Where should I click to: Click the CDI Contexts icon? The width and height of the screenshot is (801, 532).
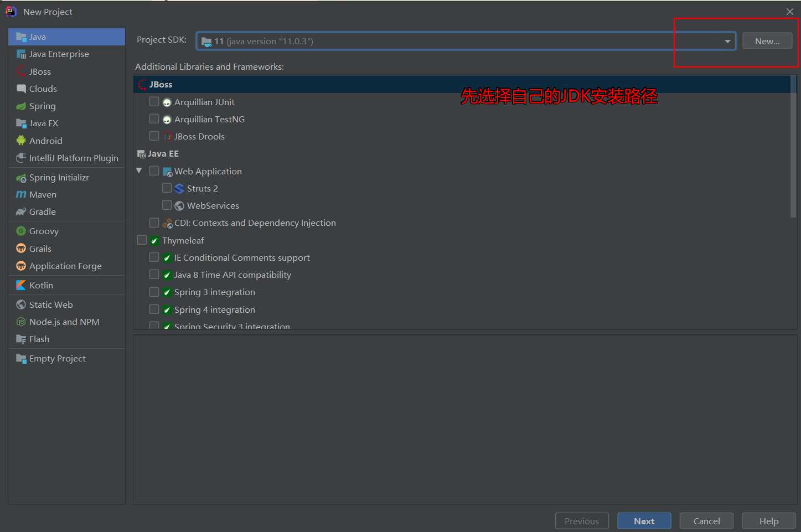(x=167, y=223)
